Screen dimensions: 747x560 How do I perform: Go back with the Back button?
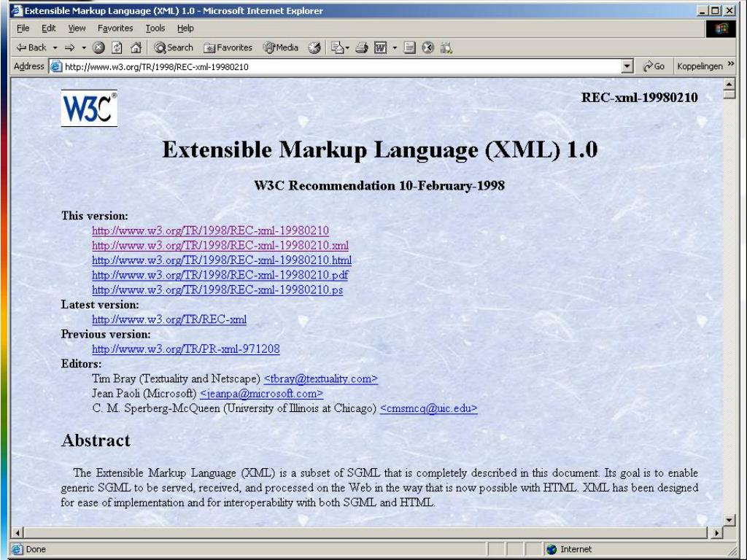click(x=31, y=47)
